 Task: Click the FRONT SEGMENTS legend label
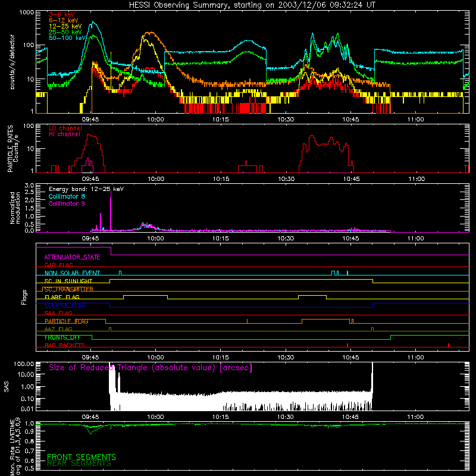(x=82, y=457)
